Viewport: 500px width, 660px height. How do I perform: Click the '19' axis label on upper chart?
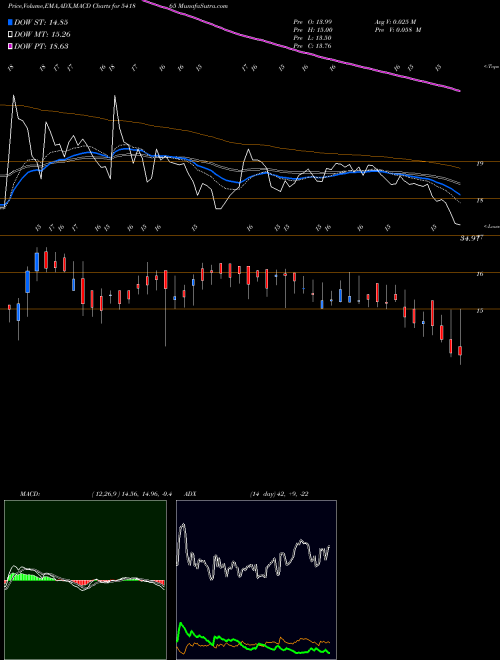click(479, 164)
